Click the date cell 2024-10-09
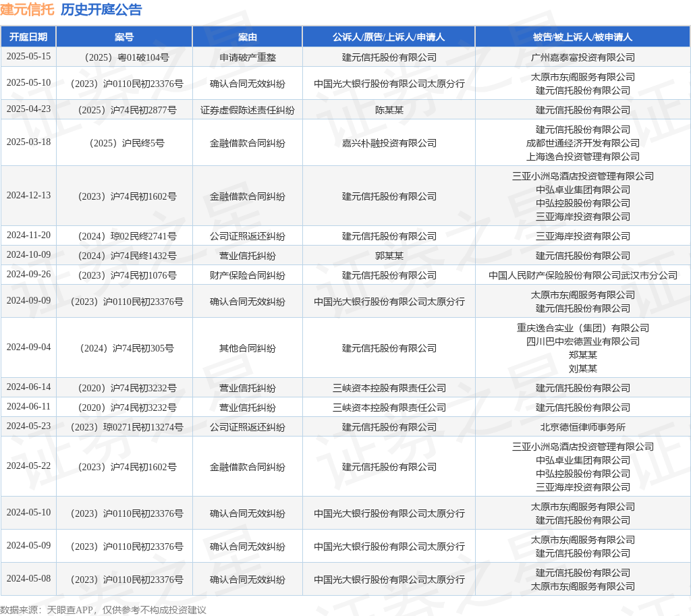Image resolution: width=691 pixels, height=616 pixels. (x=28, y=254)
